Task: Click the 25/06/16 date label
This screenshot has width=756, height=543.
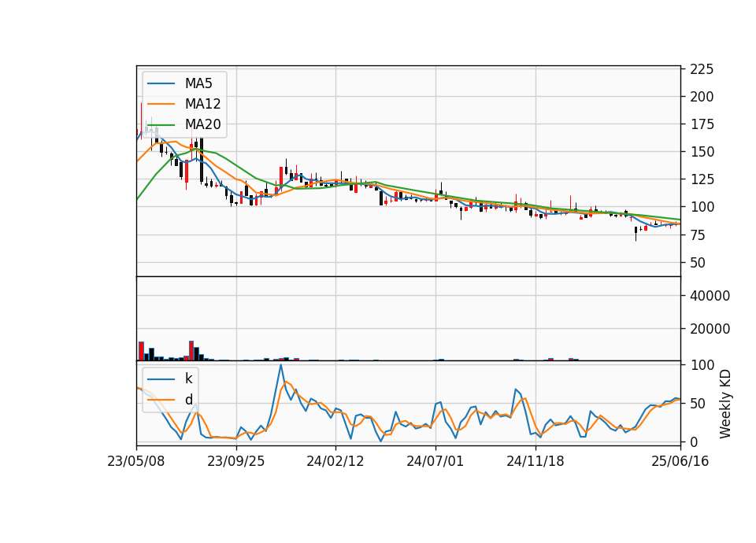Action: 680,461
